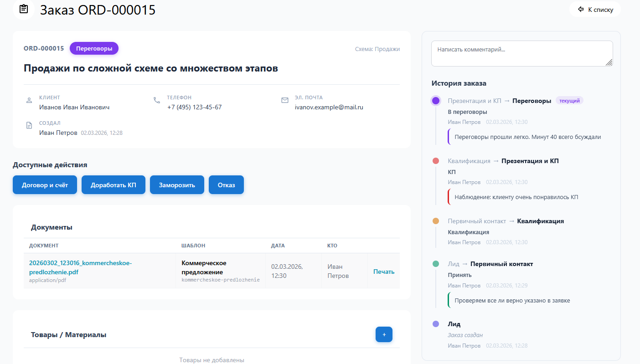
Task: Click the red Презентация и КП timeline dot
Action: pyautogui.click(x=436, y=161)
